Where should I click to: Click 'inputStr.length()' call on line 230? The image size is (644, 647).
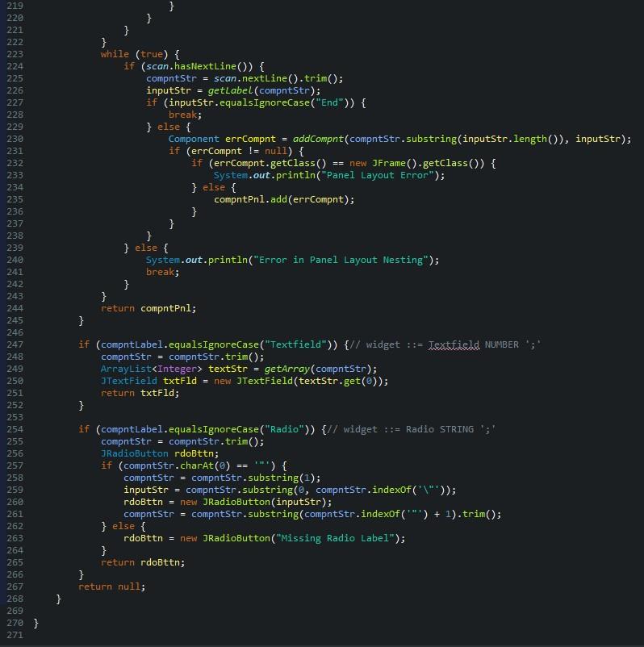pos(511,139)
